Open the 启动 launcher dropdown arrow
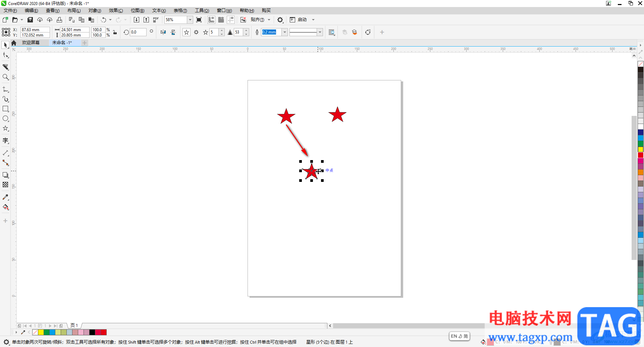This screenshot has width=644, height=347. tap(313, 20)
